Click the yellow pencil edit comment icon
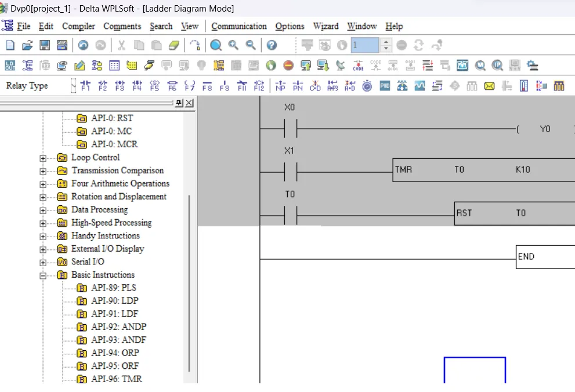The height and width of the screenshot is (392, 575). pyautogui.click(x=79, y=66)
